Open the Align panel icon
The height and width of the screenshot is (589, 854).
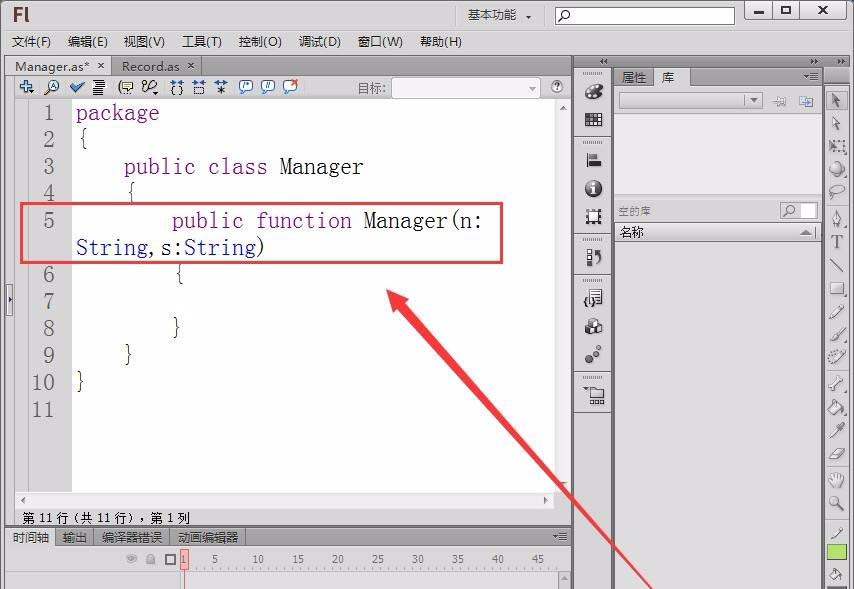[x=593, y=160]
